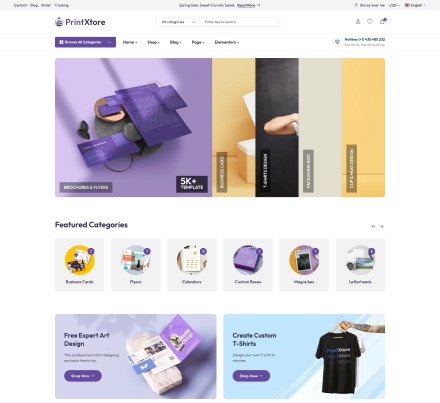Open the wishlist heart icon
Screen dimensions: 440x403
(x=370, y=22)
